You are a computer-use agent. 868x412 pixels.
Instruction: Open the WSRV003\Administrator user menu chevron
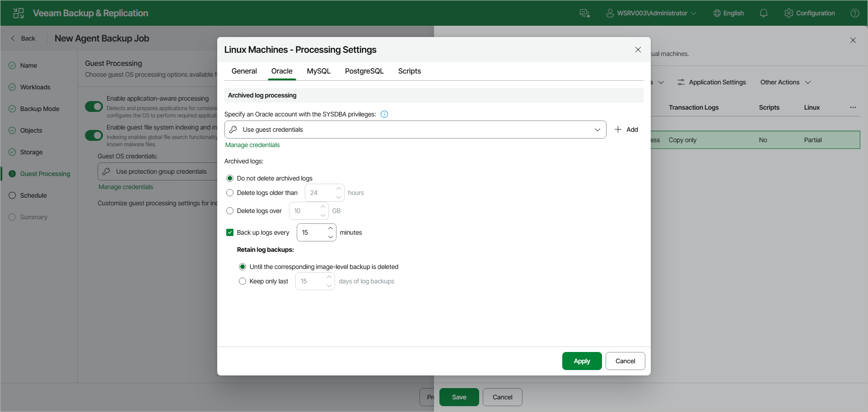point(694,13)
